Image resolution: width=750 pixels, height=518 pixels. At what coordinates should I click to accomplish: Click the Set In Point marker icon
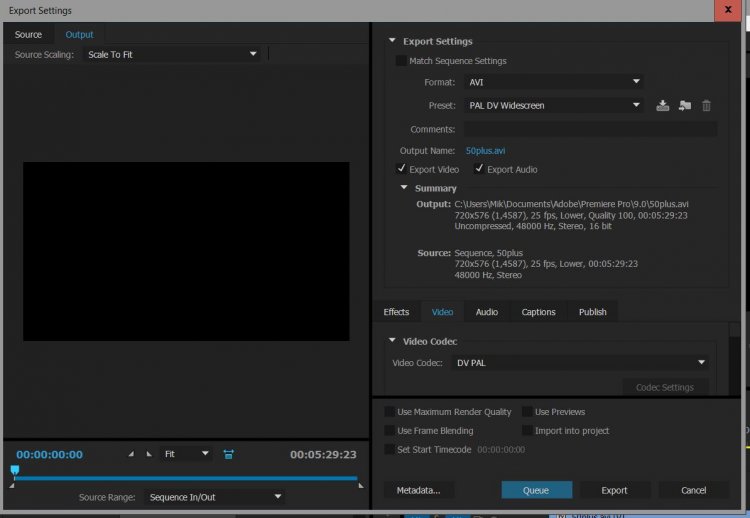click(x=131, y=454)
